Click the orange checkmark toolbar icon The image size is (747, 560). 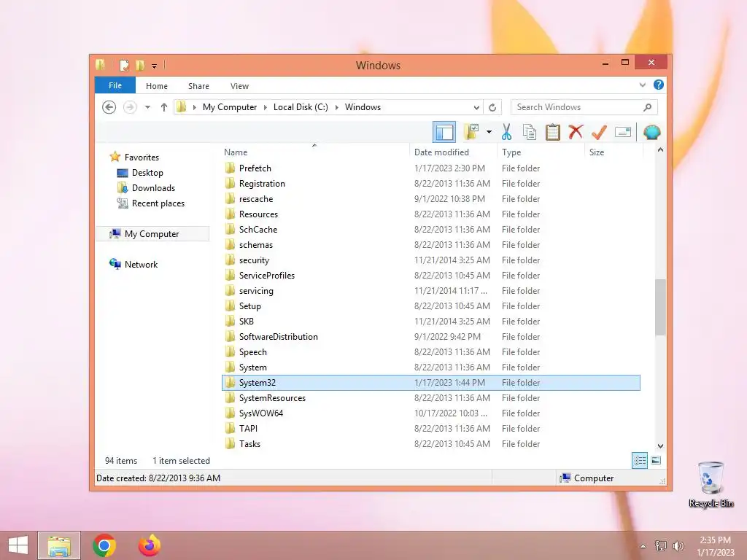(599, 132)
